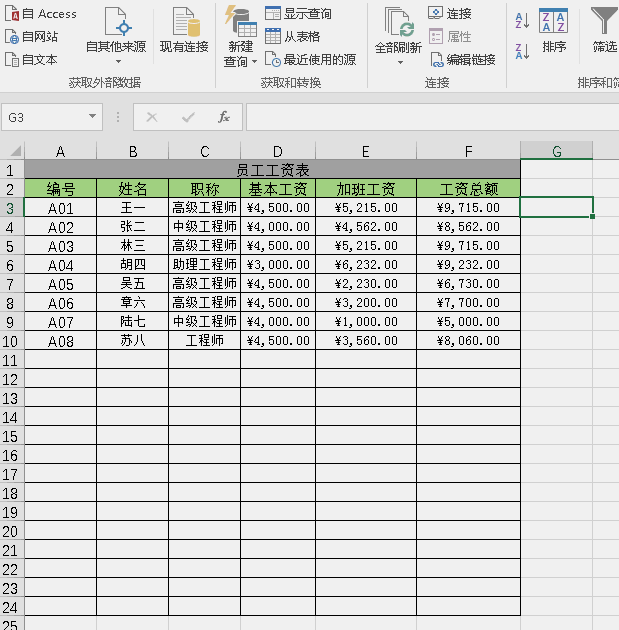The height and width of the screenshot is (630, 619).
Task: Select cell containing A01
Action: [x=60, y=208]
